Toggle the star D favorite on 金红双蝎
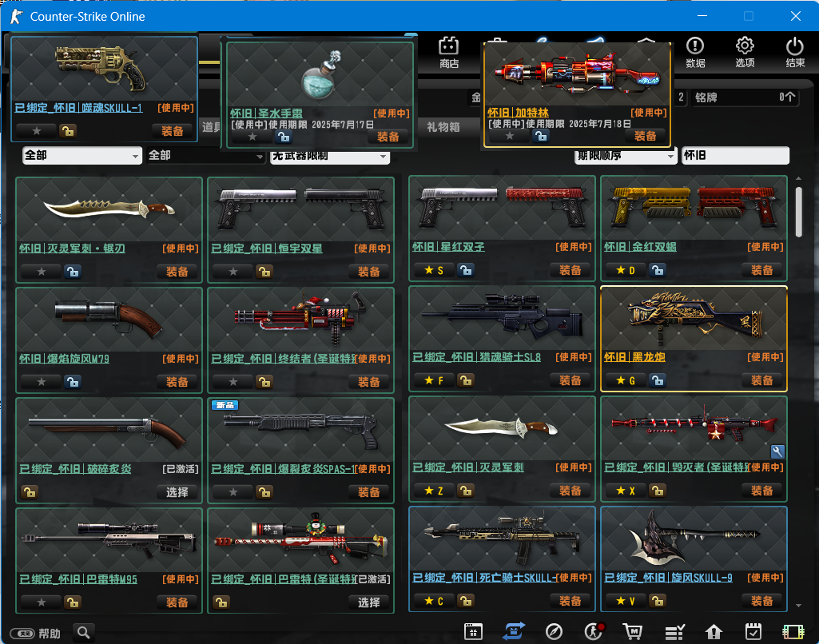The image size is (819, 644). click(x=626, y=270)
